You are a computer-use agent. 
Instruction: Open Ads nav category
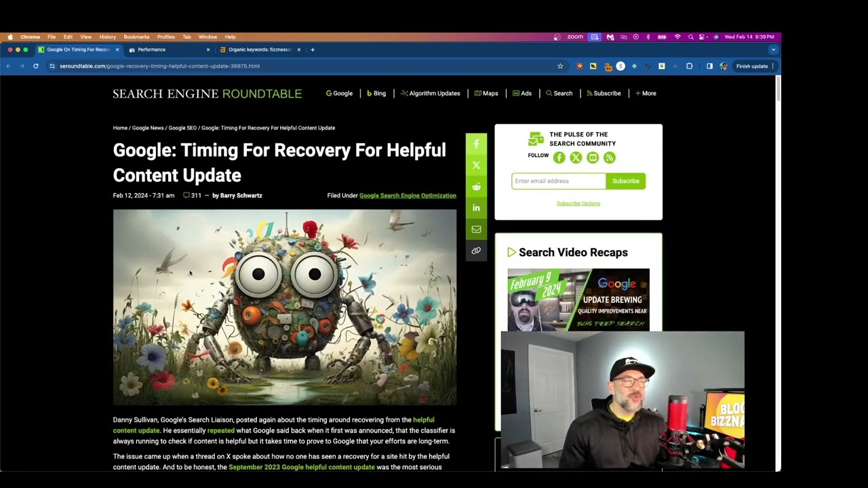522,93
